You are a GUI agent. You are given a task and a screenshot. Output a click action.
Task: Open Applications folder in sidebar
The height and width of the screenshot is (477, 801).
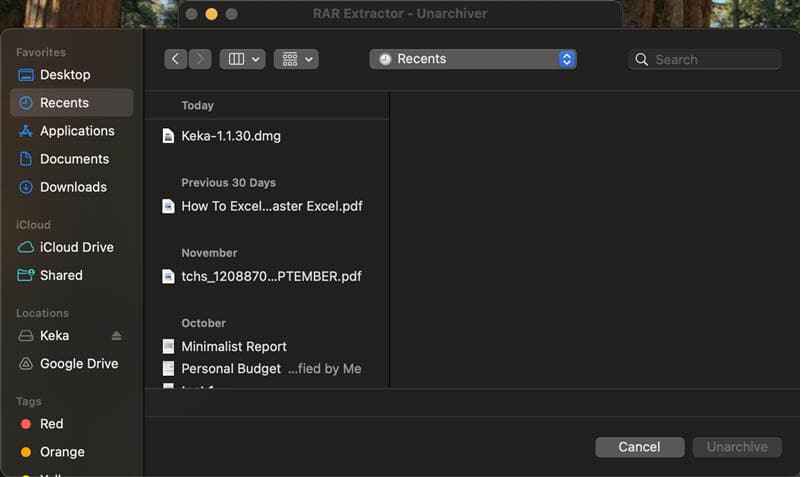point(77,131)
